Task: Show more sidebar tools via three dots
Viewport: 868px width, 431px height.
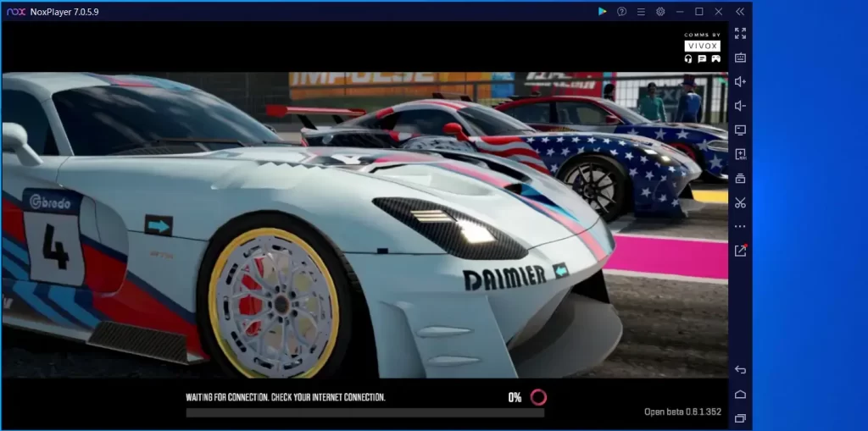Action: click(x=740, y=226)
